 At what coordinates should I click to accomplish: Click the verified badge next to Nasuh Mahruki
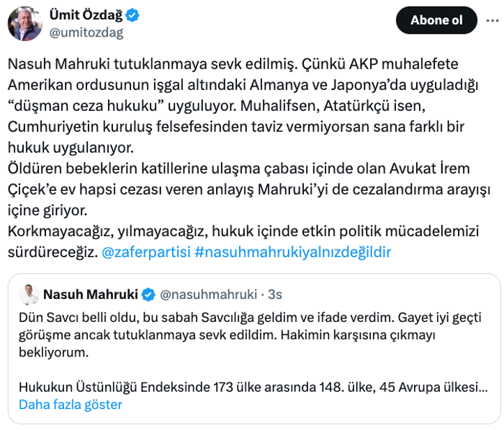point(148,295)
